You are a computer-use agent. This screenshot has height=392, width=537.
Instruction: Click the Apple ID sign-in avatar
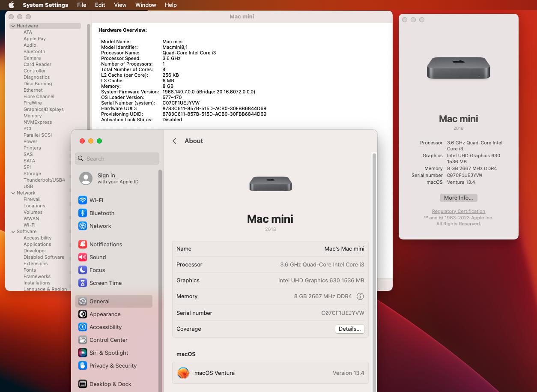(x=86, y=178)
